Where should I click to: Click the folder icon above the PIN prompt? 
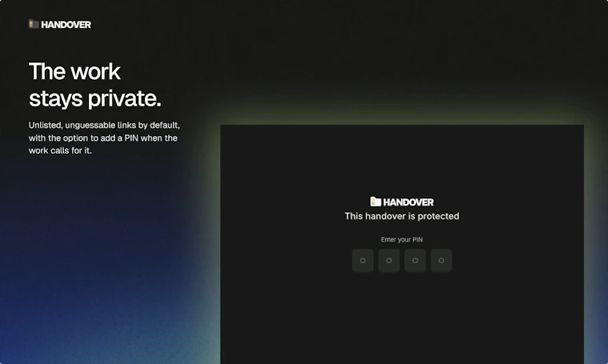375,201
